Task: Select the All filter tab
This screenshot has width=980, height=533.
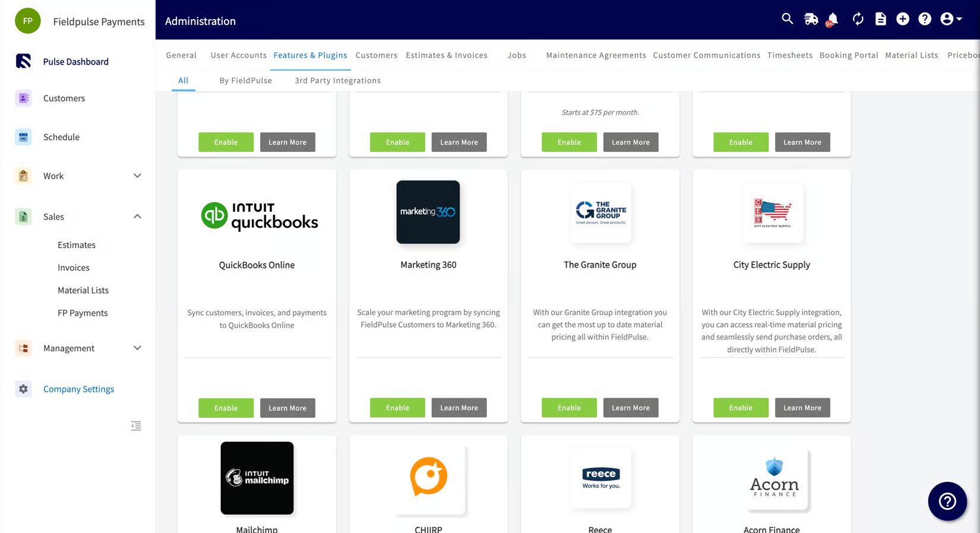Action: [184, 81]
